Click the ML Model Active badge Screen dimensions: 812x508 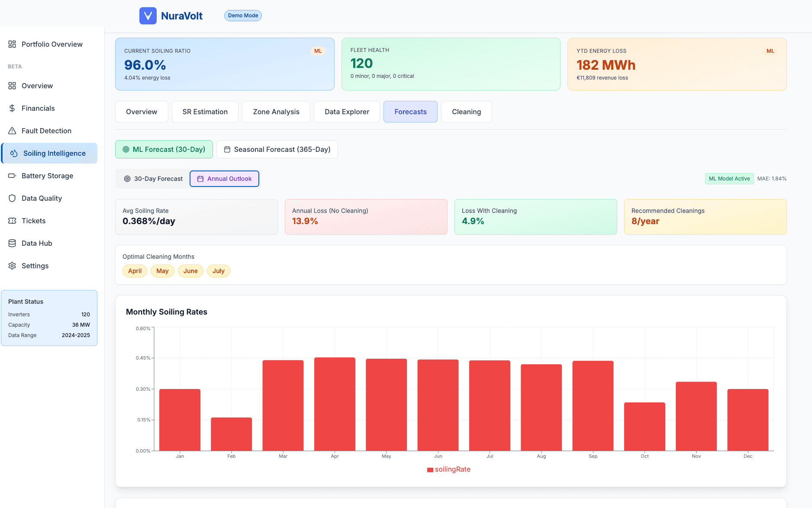click(x=729, y=178)
